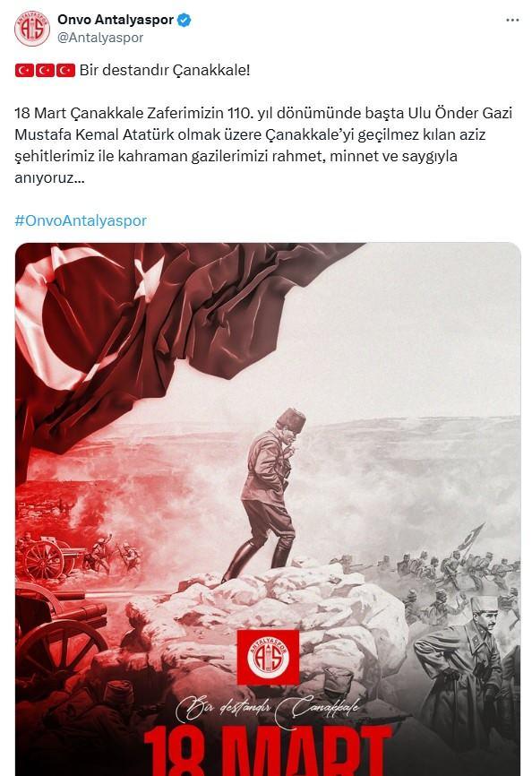The width and height of the screenshot is (532, 776).
Task: Click the first Turkish flag emoji
Action: click(24, 70)
